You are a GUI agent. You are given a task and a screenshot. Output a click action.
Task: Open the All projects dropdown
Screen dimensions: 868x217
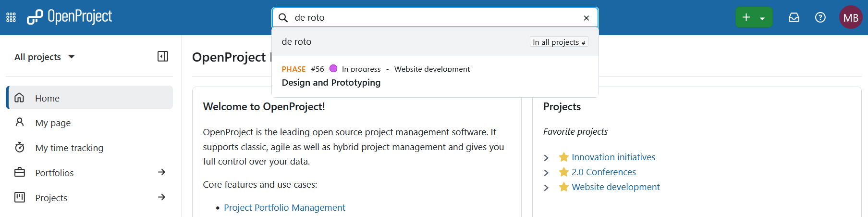click(x=45, y=57)
